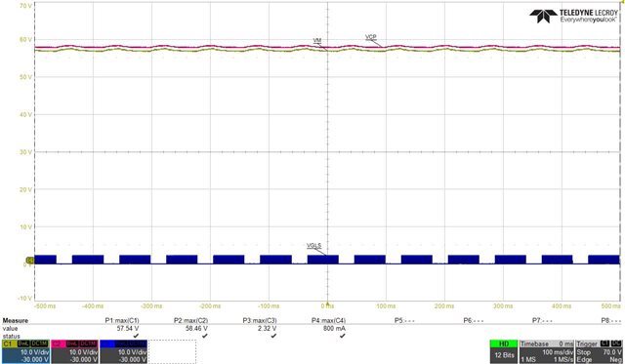
Task: Click the 58.46 V measurement value
Action: 196,329
